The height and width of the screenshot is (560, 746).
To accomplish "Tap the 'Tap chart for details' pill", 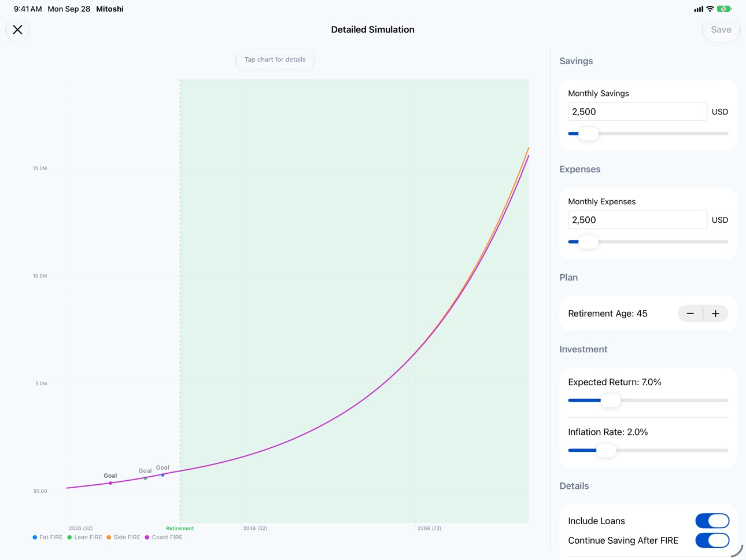I will pos(275,60).
